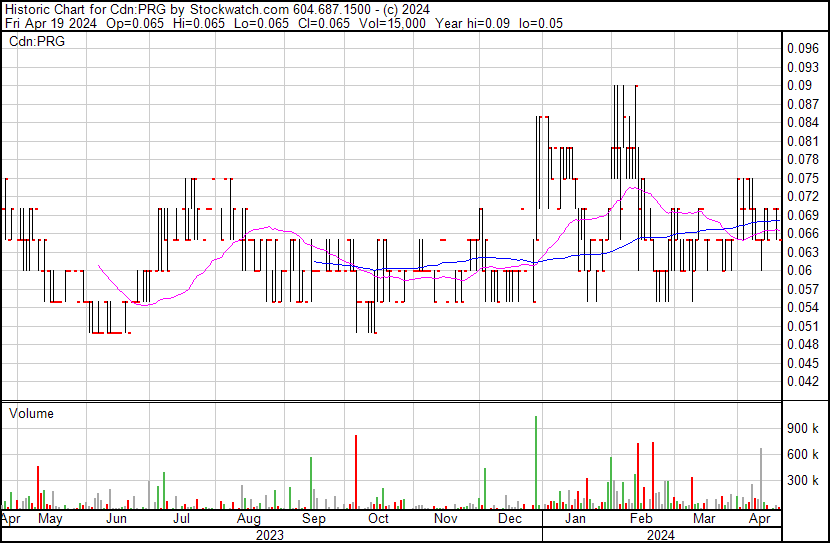
Task: Click the Cdn:PRG symbol label on chart
Action: 36,42
